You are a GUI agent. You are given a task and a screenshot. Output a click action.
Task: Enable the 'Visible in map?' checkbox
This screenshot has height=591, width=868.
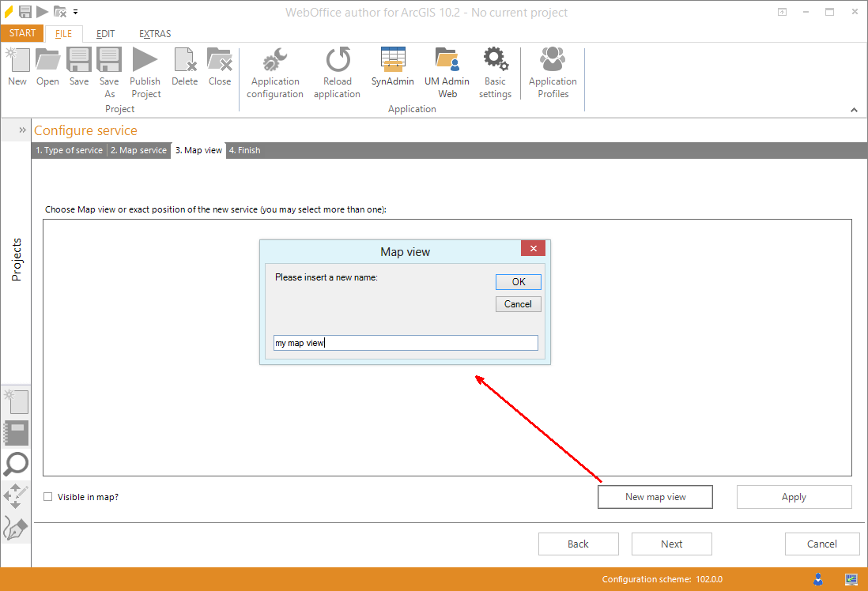pyautogui.click(x=47, y=497)
